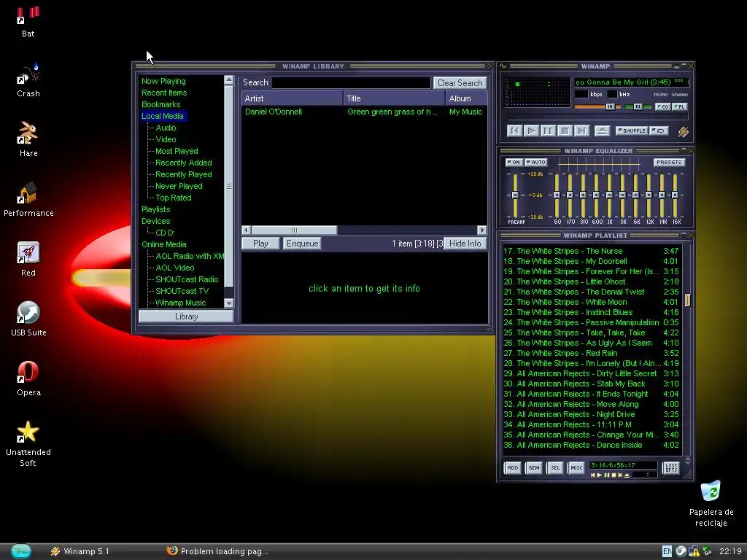Select Playlists in library tree
This screenshot has width=747, height=560.
tap(155, 209)
